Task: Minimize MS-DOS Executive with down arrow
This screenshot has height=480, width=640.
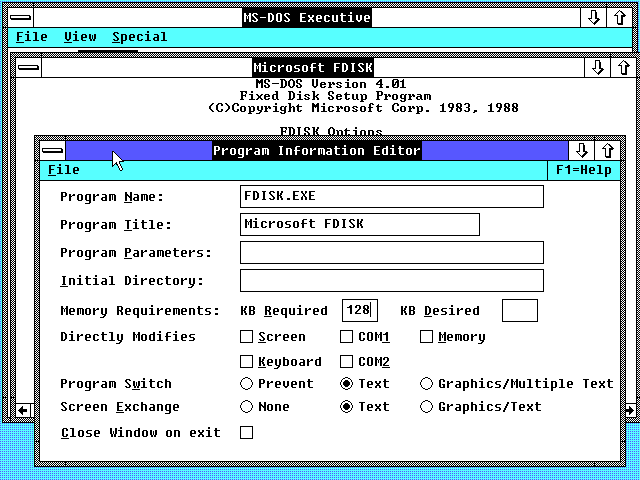Action: tap(593, 18)
